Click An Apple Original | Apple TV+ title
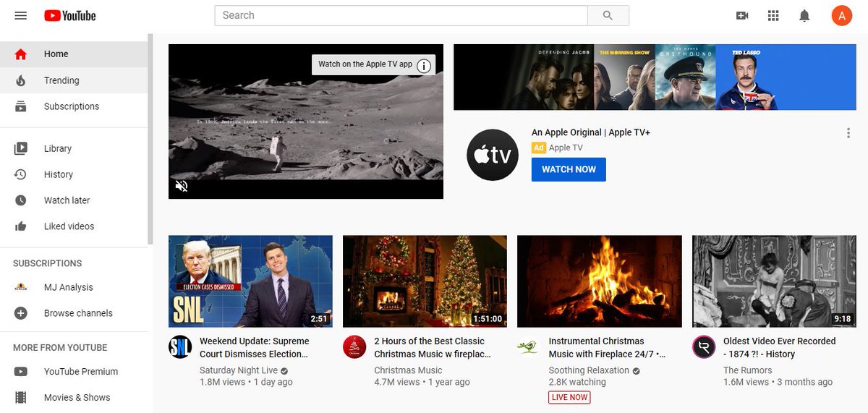 tap(591, 132)
